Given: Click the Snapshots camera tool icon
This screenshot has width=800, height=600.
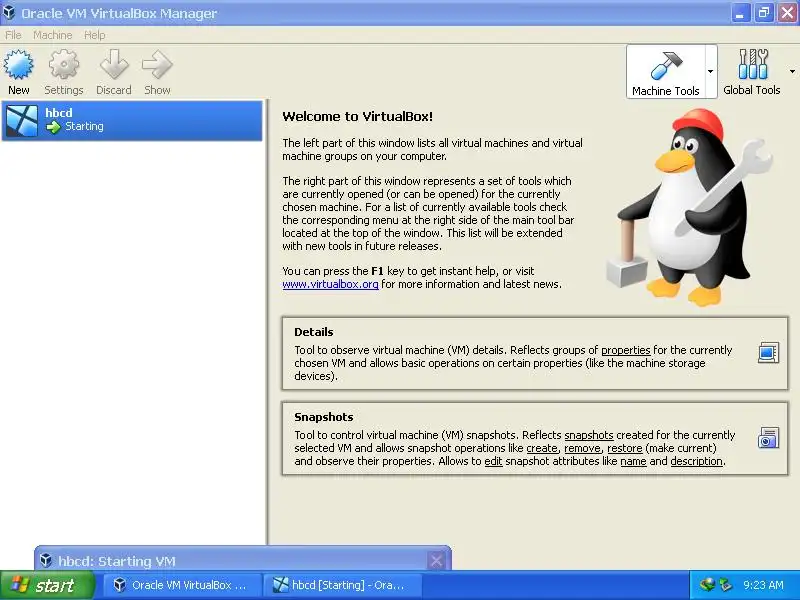Looking at the screenshot, I should click(768, 438).
